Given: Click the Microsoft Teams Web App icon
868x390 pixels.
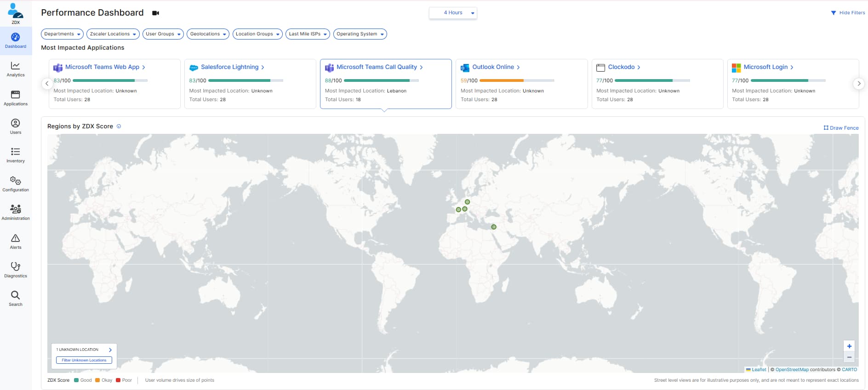Looking at the screenshot, I should (58, 68).
